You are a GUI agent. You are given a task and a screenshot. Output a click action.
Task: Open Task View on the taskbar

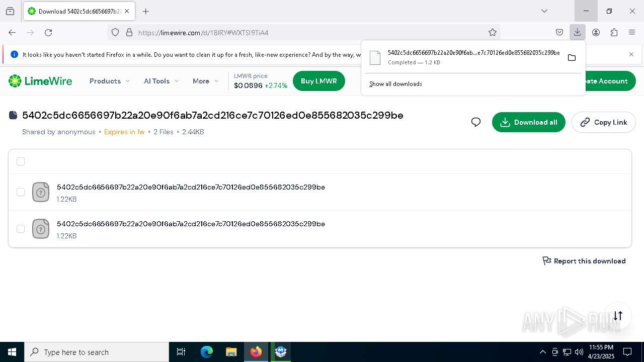181,352
